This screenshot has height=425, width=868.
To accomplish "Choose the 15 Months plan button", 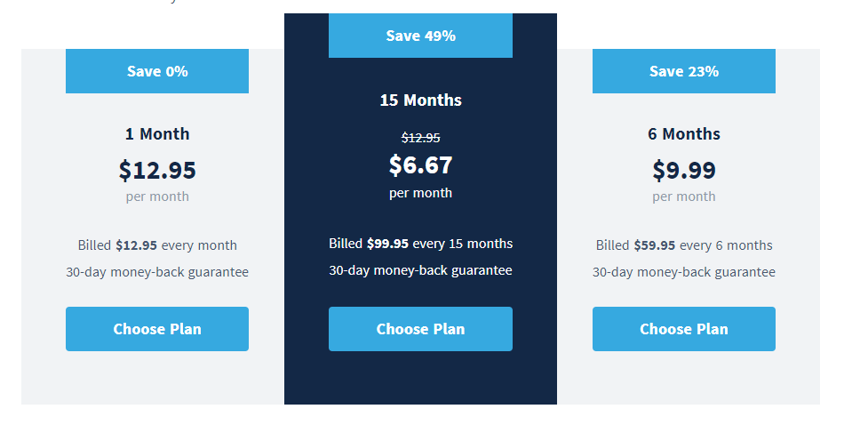I will coord(421,329).
